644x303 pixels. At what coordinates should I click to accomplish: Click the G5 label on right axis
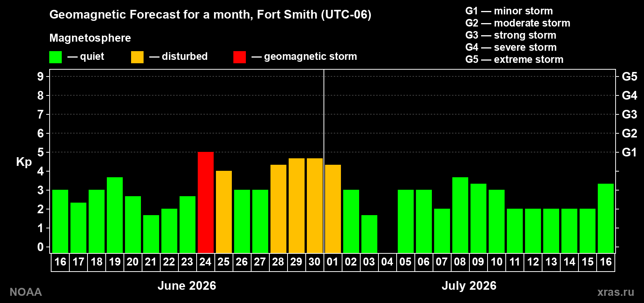629,77
